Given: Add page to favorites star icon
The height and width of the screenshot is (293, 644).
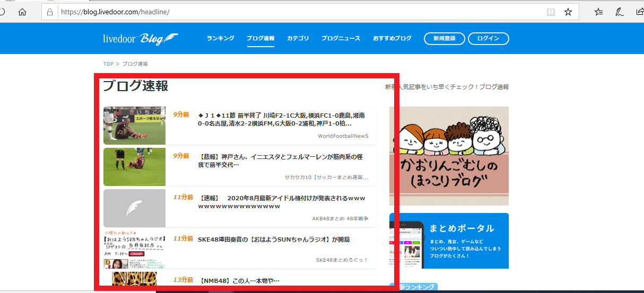Looking at the screenshot, I should [x=568, y=12].
